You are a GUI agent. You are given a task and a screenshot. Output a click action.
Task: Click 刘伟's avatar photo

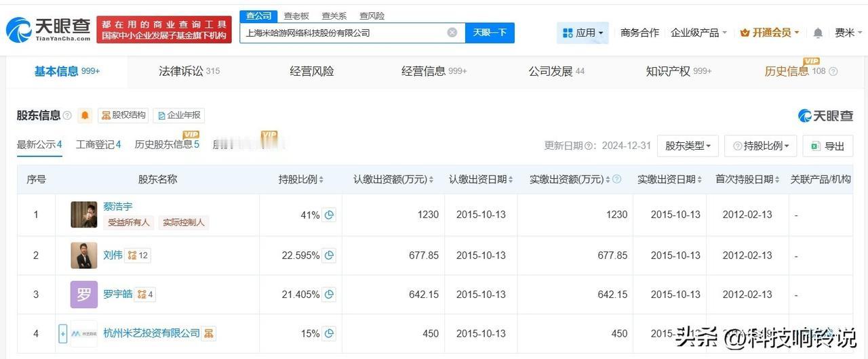point(84,255)
